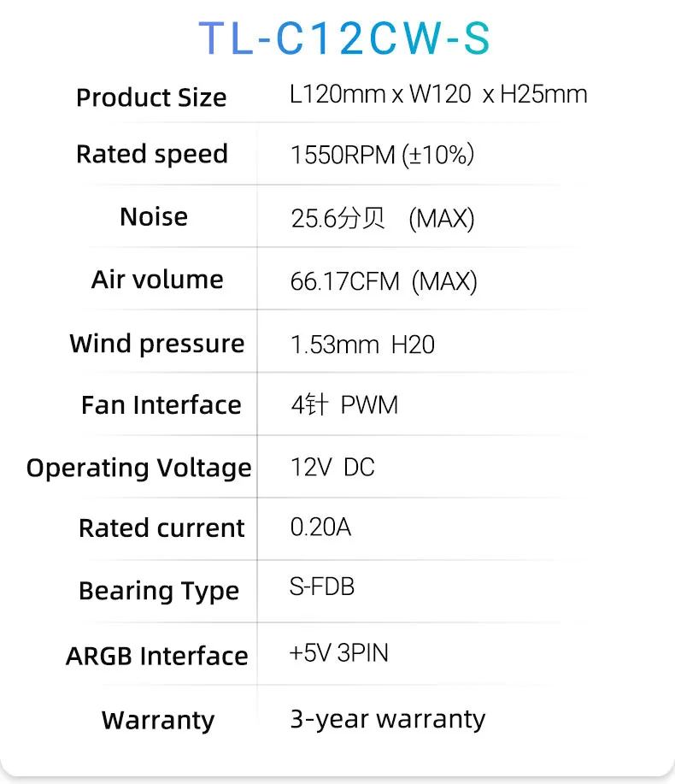This screenshot has height=784, width=675.
Task: Click the +5V 3PIN value
Action: [339, 654]
